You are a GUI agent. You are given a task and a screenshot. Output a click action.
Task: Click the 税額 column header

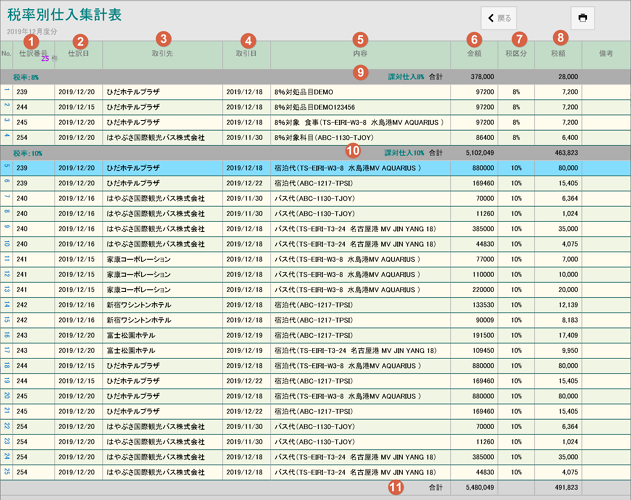[558, 53]
